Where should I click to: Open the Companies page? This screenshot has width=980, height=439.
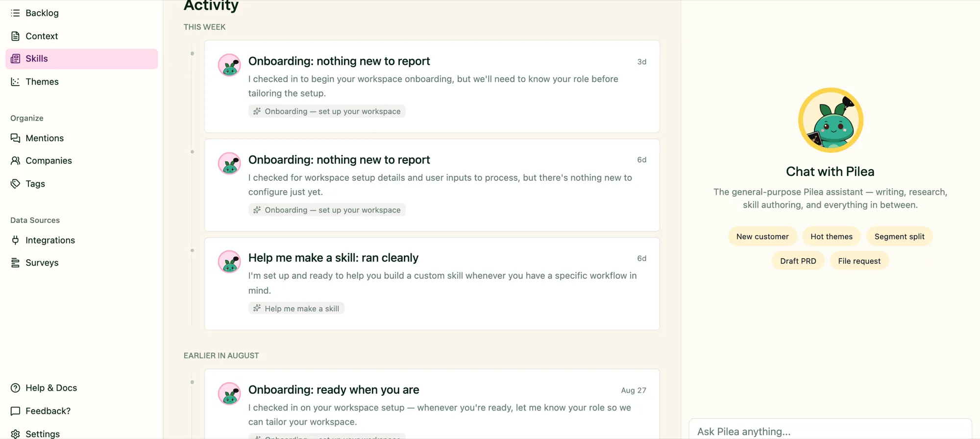click(x=81, y=161)
